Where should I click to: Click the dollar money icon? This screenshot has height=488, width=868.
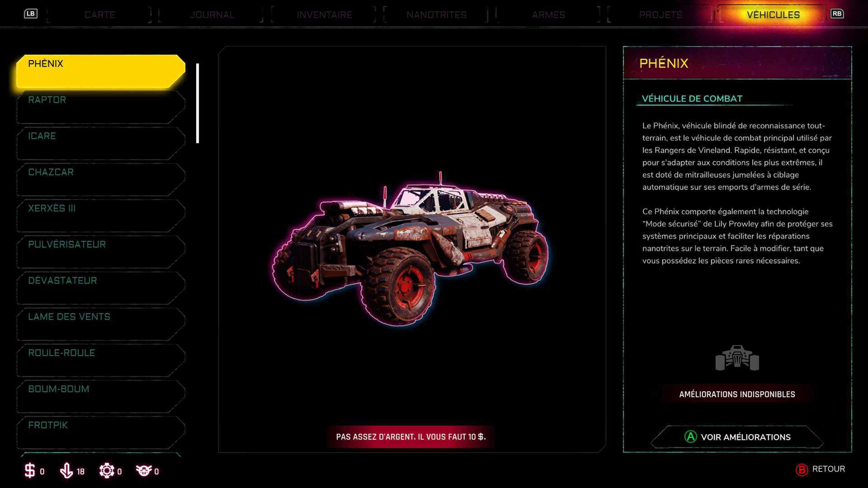tap(30, 471)
